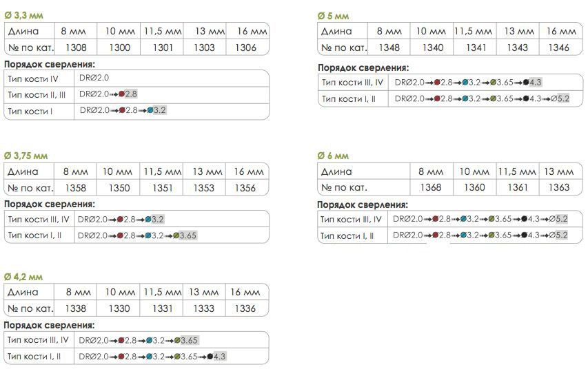Image resolution: width=588 pixels, height=369 pixels.
Task: Click the green 3.65 dot in Ø 3,75 row I, II
Action: pos(176,235)
